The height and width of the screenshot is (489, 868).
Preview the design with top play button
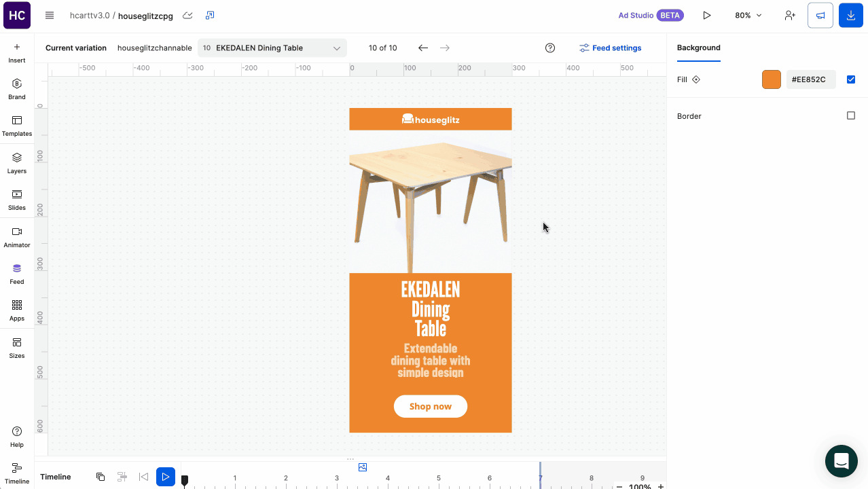(707, 15)
